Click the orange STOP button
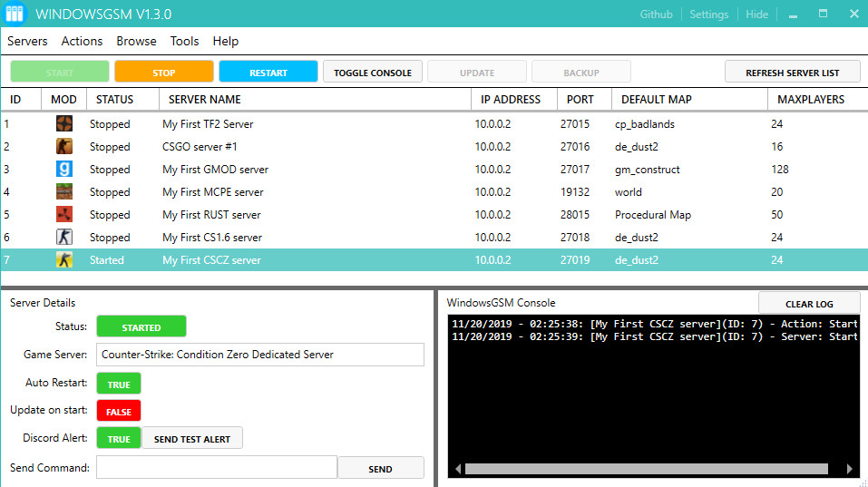The height and width of the screenshot is (487, 868). pos(164,72)
